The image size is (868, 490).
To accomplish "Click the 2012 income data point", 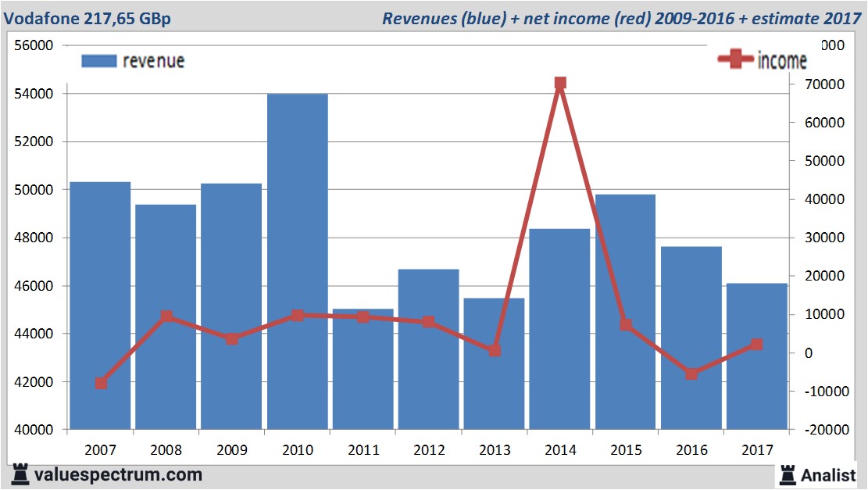I will 428,322.
